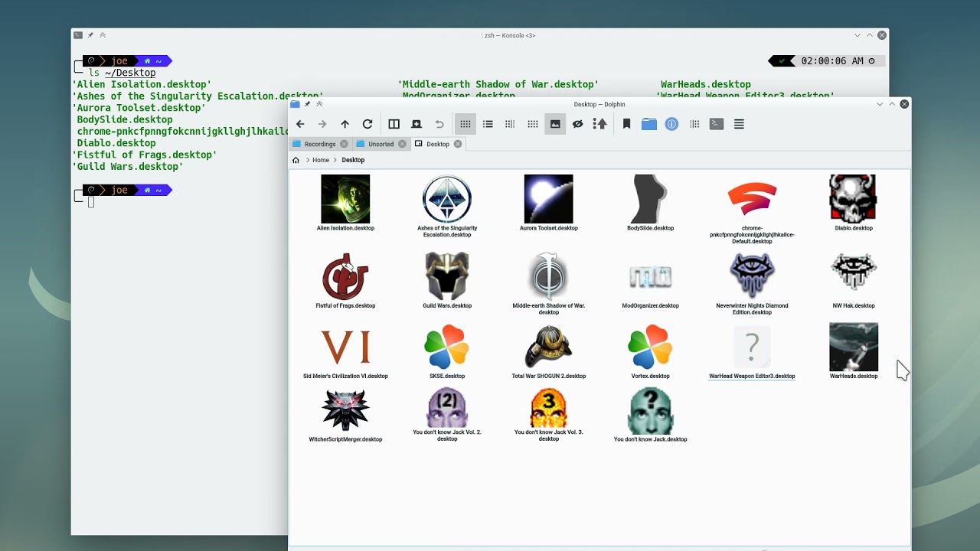The image size is (980, 551).
Task: Click the sort-by up-arrow toolbar icon
Action: pyautogui.click(x=600, y=124)
